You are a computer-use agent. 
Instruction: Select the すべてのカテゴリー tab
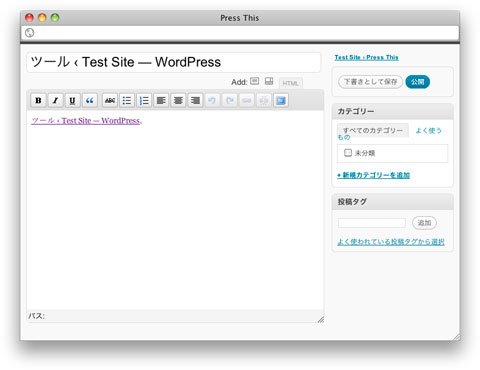click(373, 130)
